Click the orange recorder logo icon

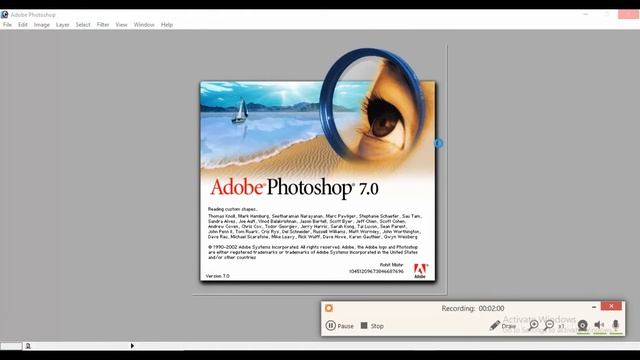tap(329, 308)
